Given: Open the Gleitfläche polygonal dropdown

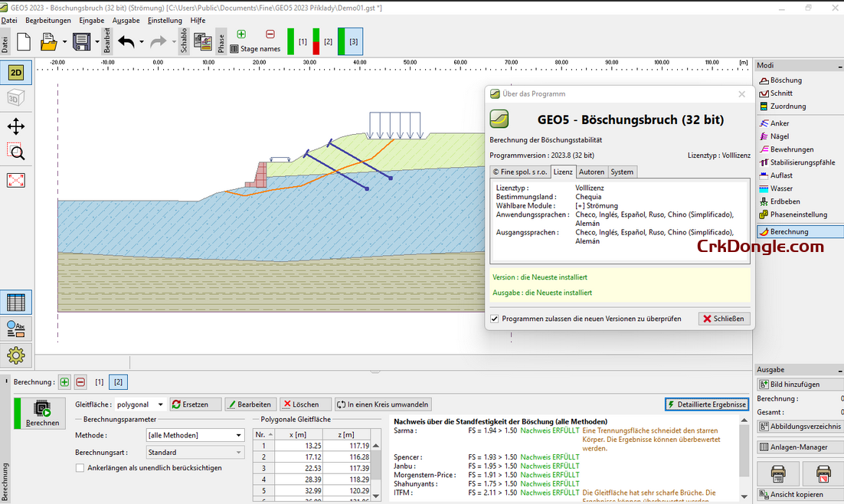Looking at the screenshot, I should pos(160,404).
